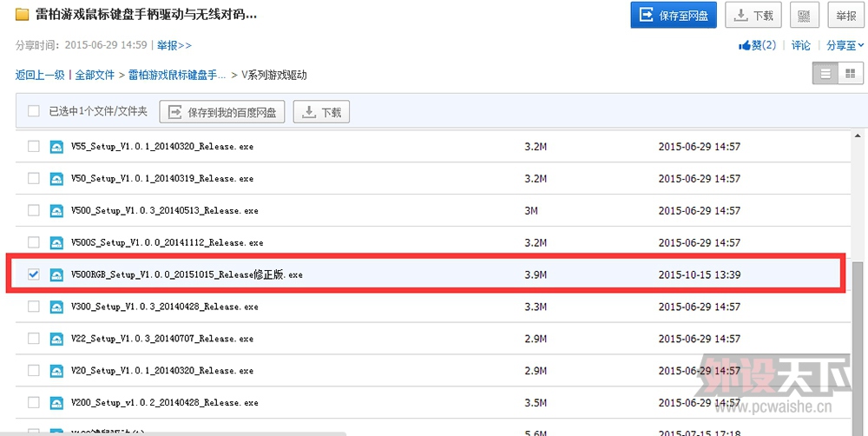Click the thumbs-up like icon
The height and width of the screenshot is (436, 868).
point(744,45)
